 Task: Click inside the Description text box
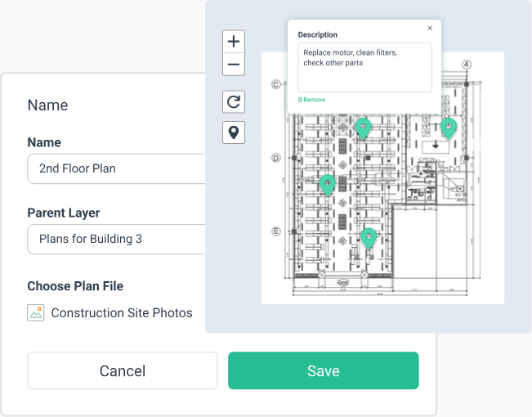364,67
